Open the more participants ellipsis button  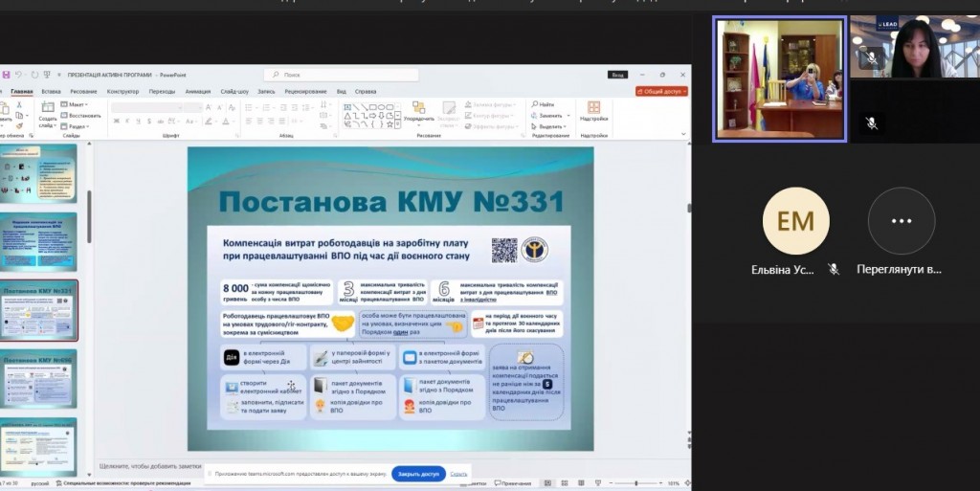(x=901, y=221)
